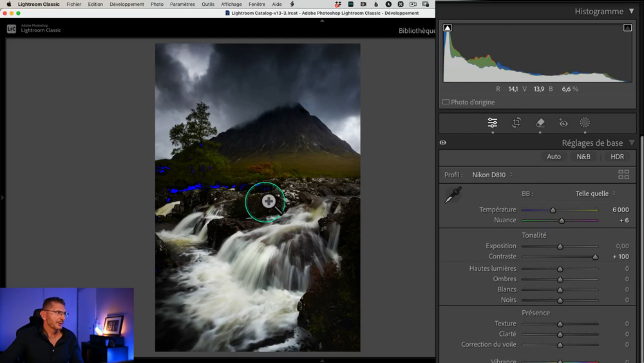This screenshot has height=363, width=644.
Task: Toggle shadow clipping indicator in histogram
Action: click(448, 28)
